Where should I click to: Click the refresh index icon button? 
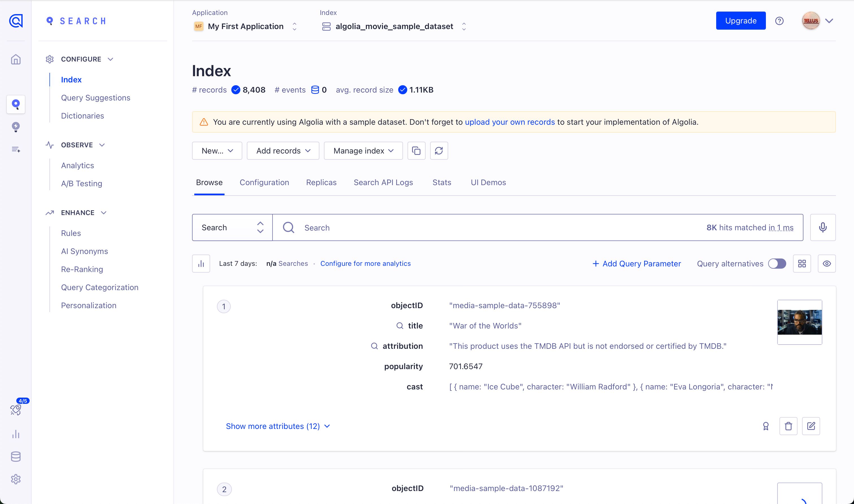pyautogui.click(x=439, y=150)
